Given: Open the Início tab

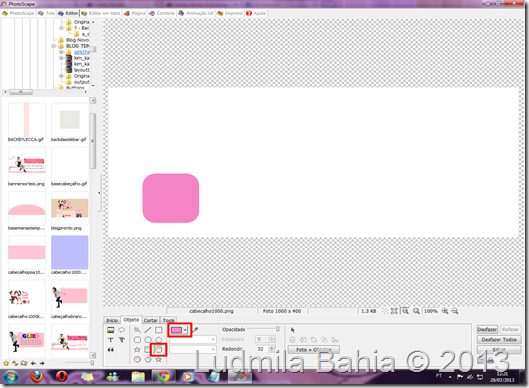Looking at the screenshot, I should point(112,320).
